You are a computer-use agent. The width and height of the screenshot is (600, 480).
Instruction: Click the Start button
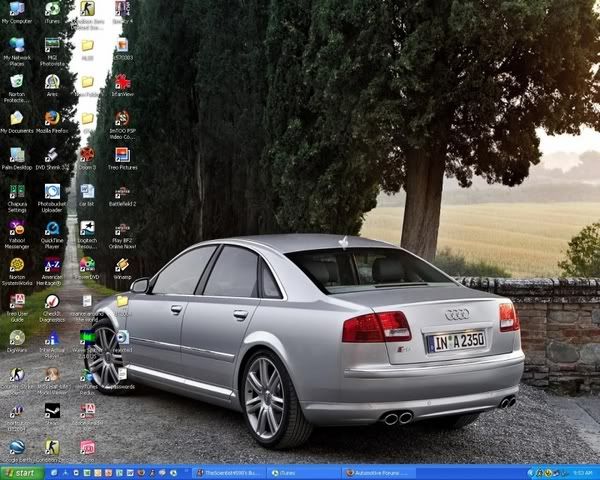[22, 473]
